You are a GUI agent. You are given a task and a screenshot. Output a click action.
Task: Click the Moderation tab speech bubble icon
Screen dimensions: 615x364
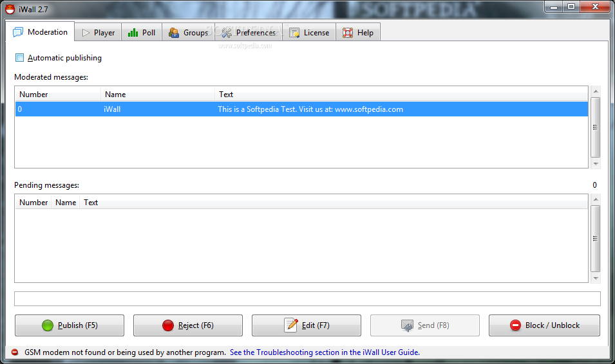coord(18,32)
